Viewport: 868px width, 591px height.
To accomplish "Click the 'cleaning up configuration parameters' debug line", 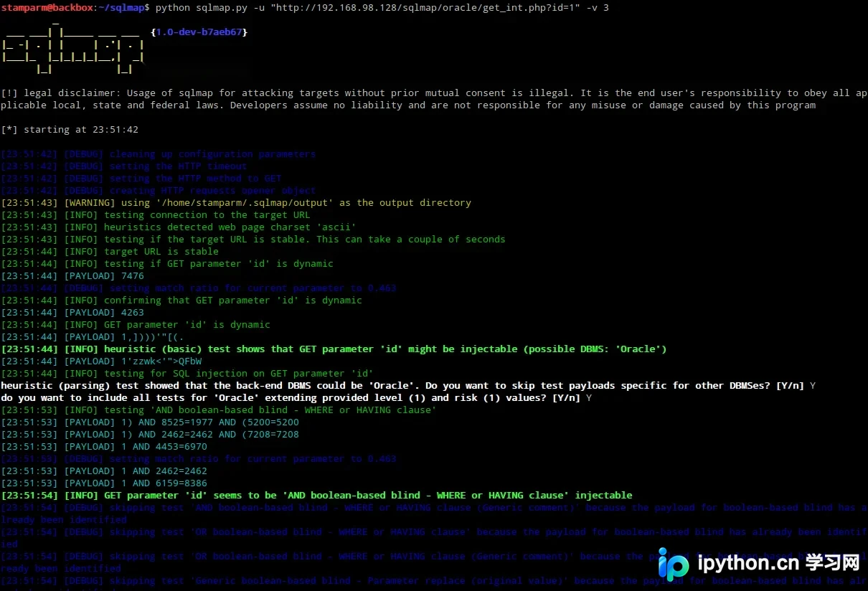I will [x=159, y=154].
